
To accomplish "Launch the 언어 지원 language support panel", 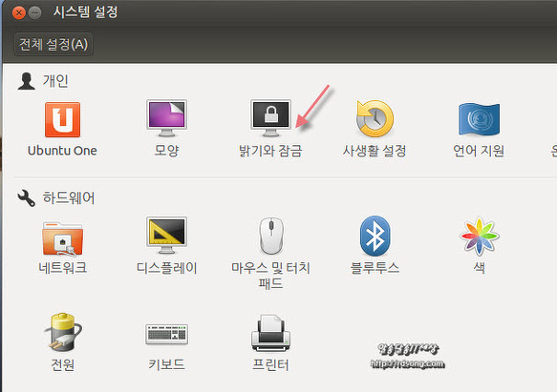I will tap(479, 121).
